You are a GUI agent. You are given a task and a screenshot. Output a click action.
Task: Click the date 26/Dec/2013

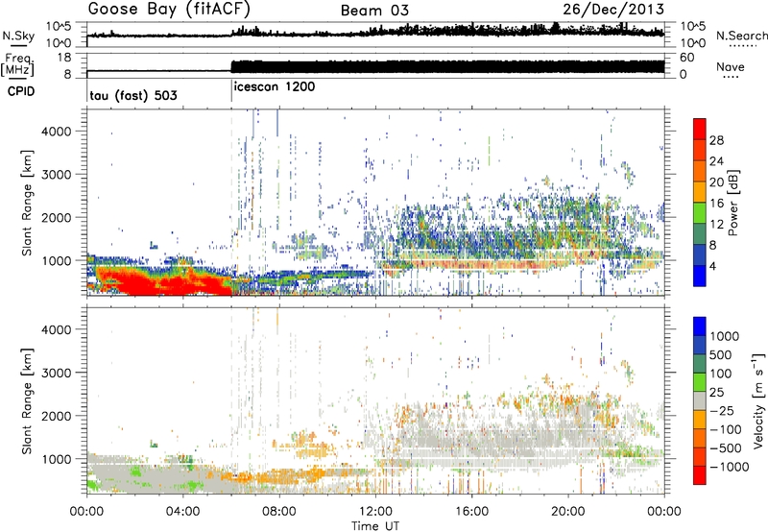613,10
